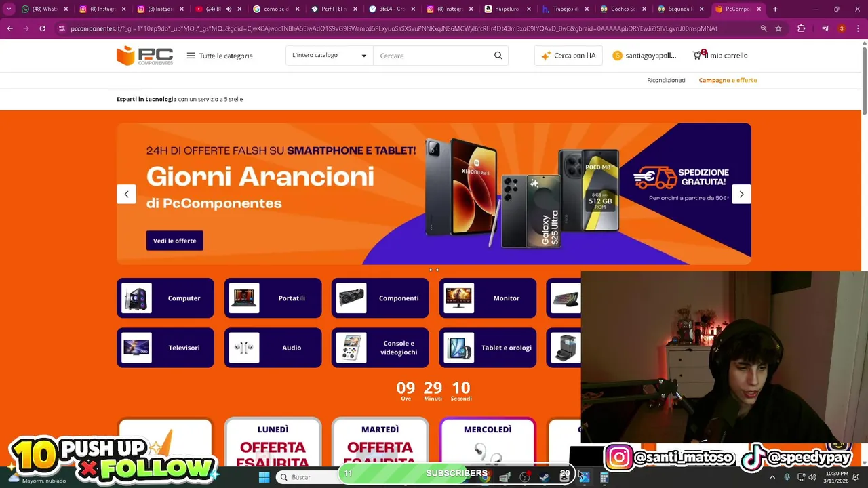The width and height of the screenshot is (868, 488).
Task: Open the browser extensions puzzle icon
Action: [802, 28]
